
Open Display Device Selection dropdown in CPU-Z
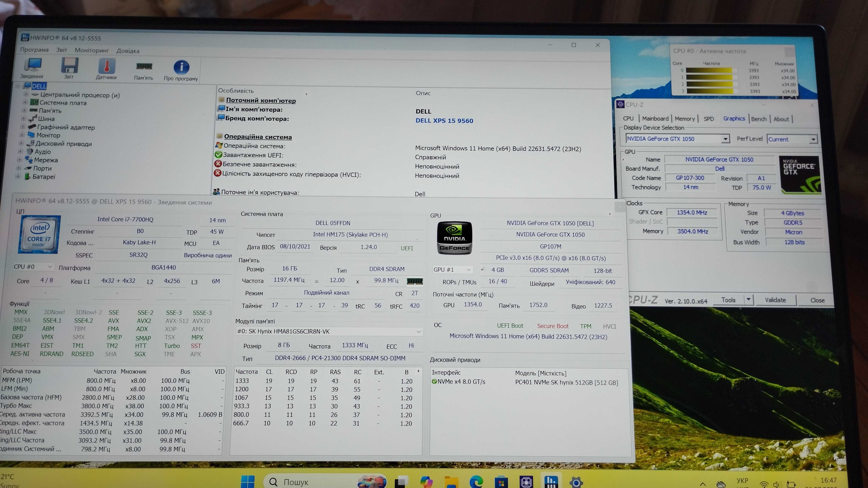678,139
